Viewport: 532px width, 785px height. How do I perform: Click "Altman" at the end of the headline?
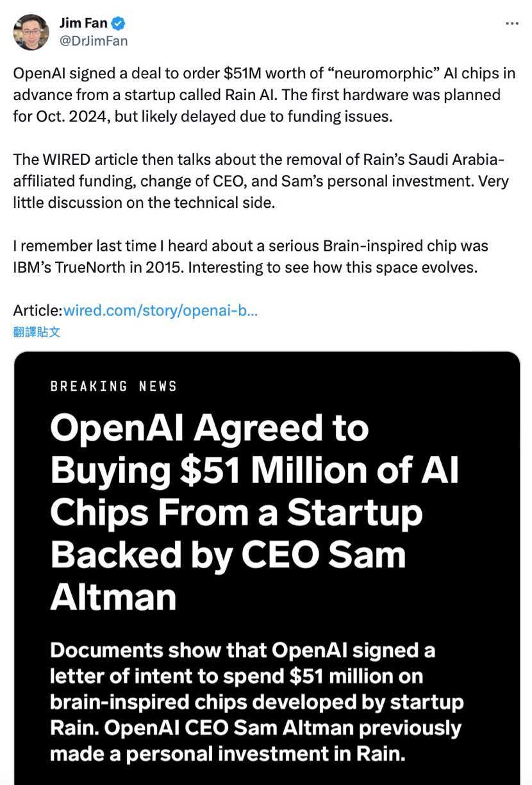click(x=113, y=596)
